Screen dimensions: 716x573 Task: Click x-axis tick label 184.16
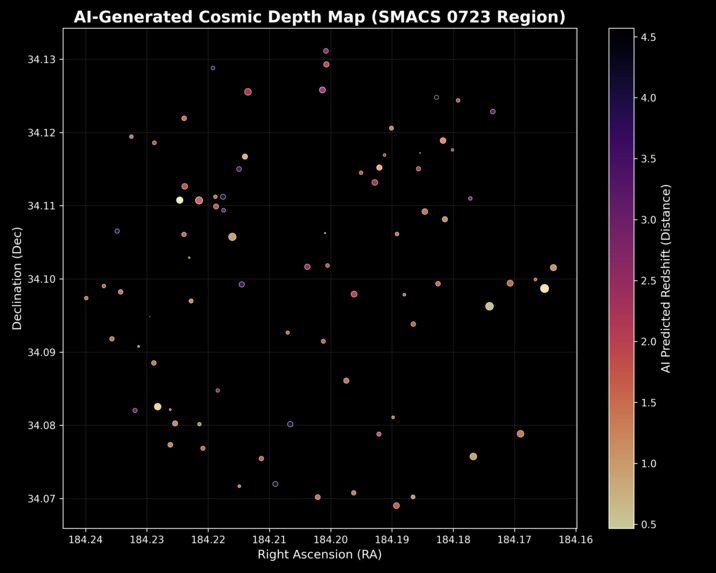pyautogui.click(x=576, y=540)
